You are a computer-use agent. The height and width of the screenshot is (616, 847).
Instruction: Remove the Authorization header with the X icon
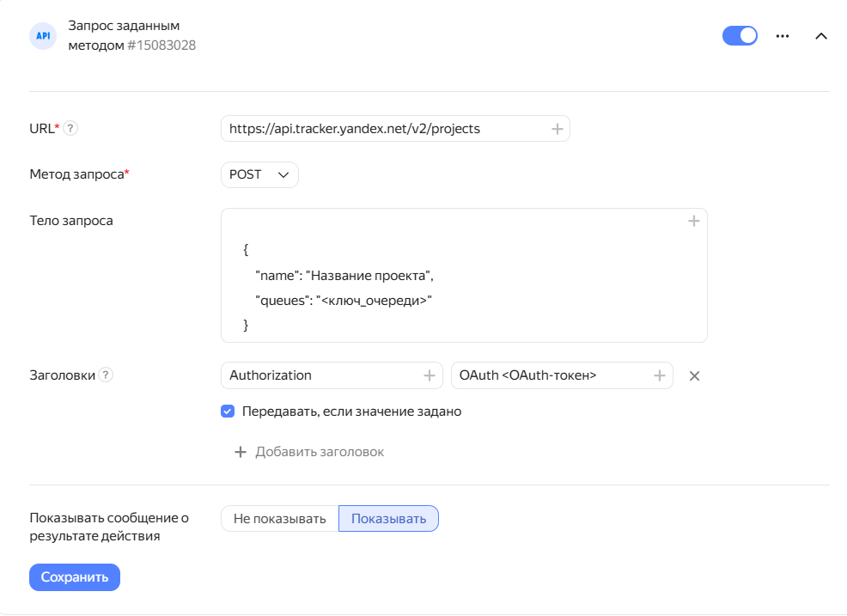pos(694,375)
